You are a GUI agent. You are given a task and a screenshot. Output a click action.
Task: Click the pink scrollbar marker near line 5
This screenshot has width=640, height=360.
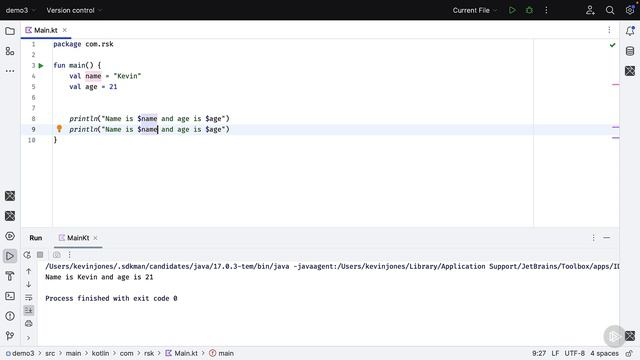click(x=616, y=84)
